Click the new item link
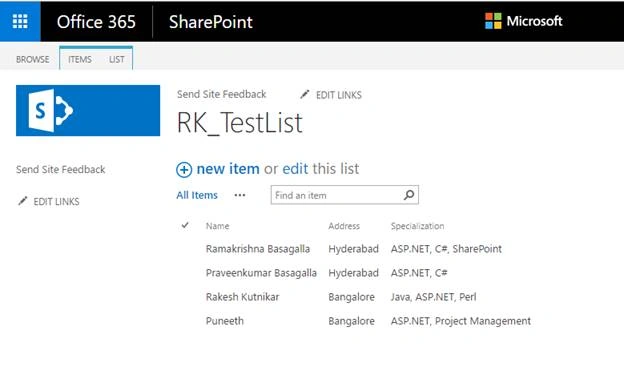Image resolution: width=624 pixels, height=371 pixels. [x=228, y=169]
